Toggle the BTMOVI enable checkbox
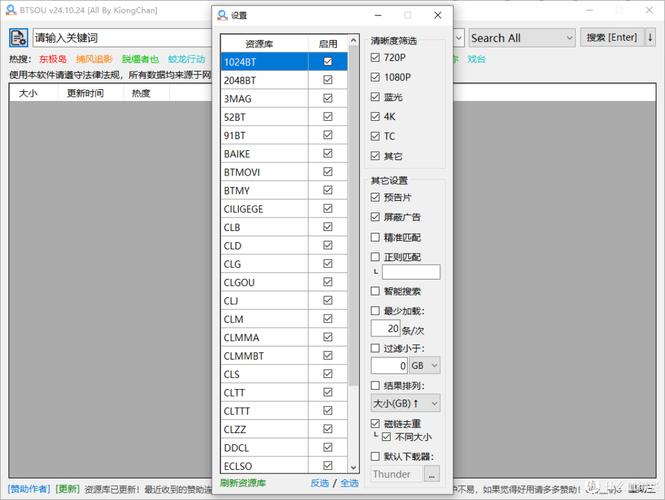This screenshot has width=665, height=500. click(328, 172)
